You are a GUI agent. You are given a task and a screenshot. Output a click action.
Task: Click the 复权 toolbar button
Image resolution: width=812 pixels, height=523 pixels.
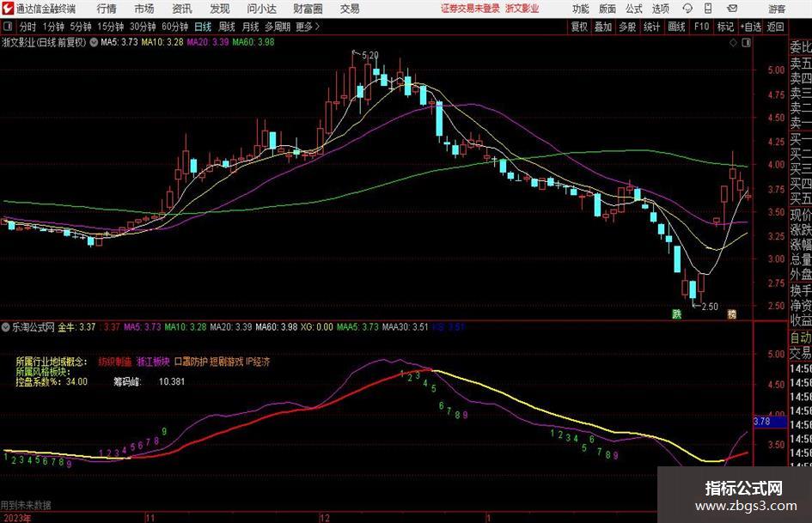[579, 27]
